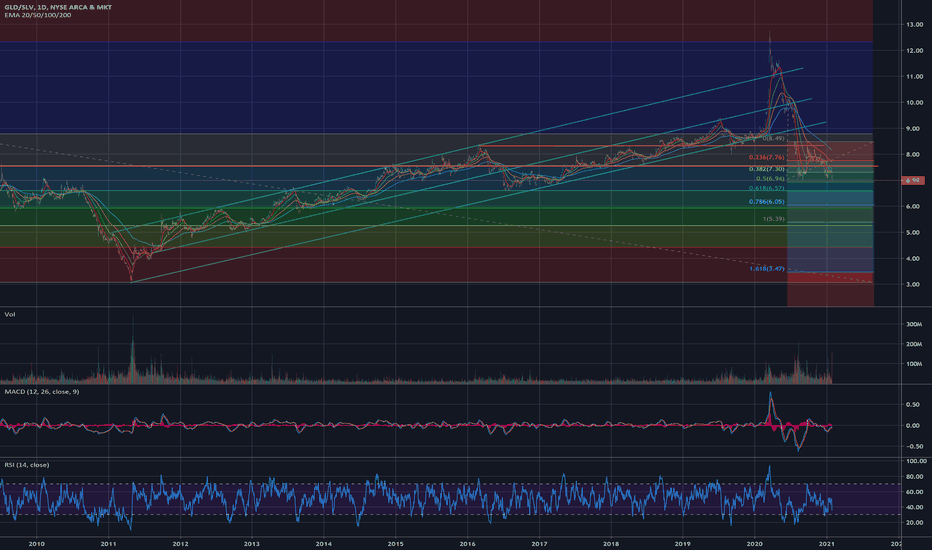Click the 60.00 RSI axis label
Image resolution: width=932 pixels, height=550 pixels.
pyautogui.click(x=914, y=492)
